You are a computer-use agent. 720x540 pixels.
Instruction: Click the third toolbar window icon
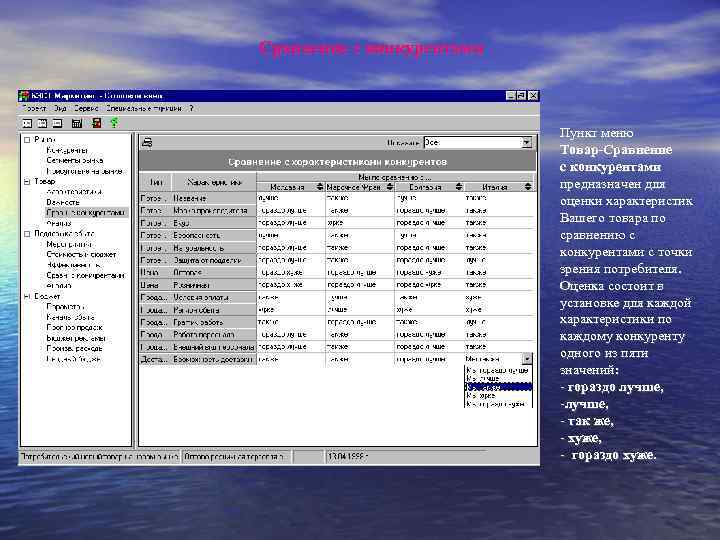coord(59,122)
